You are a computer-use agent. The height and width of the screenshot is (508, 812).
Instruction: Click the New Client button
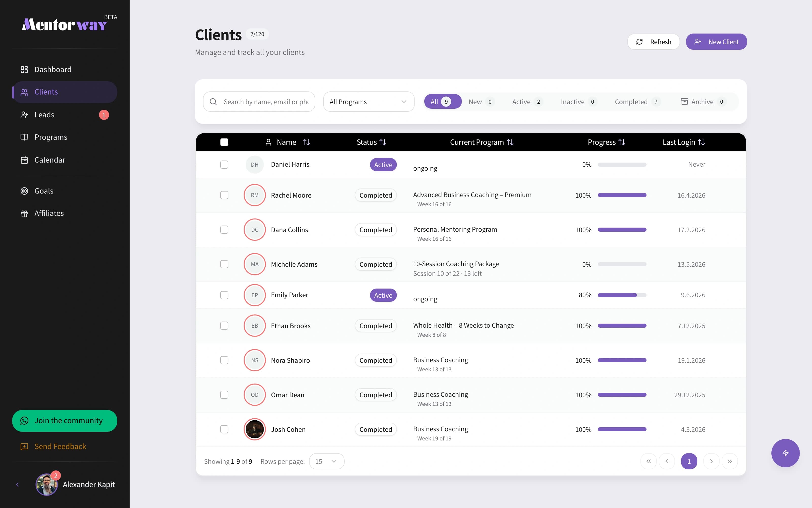coord(716,42)
